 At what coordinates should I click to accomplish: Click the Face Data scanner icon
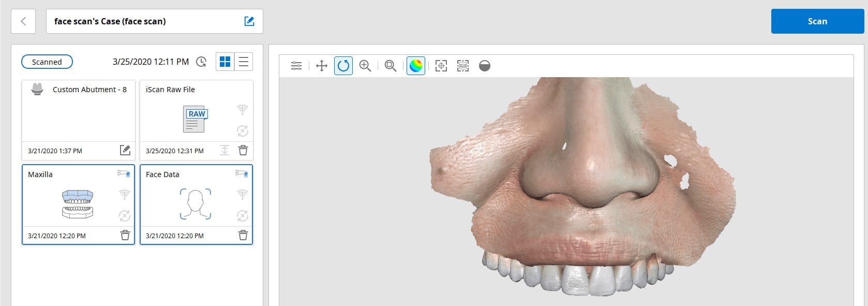[x=242, y=174]
